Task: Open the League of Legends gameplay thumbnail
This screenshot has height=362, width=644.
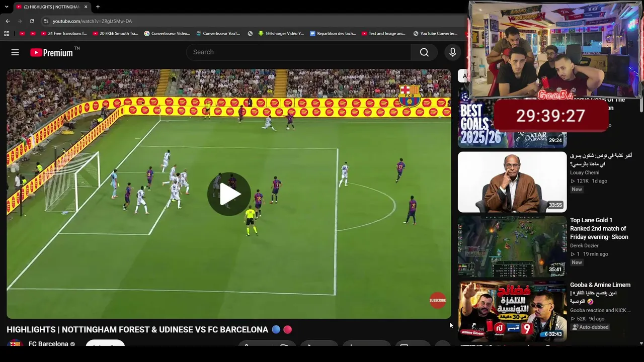Action: (x=512, y=247)
